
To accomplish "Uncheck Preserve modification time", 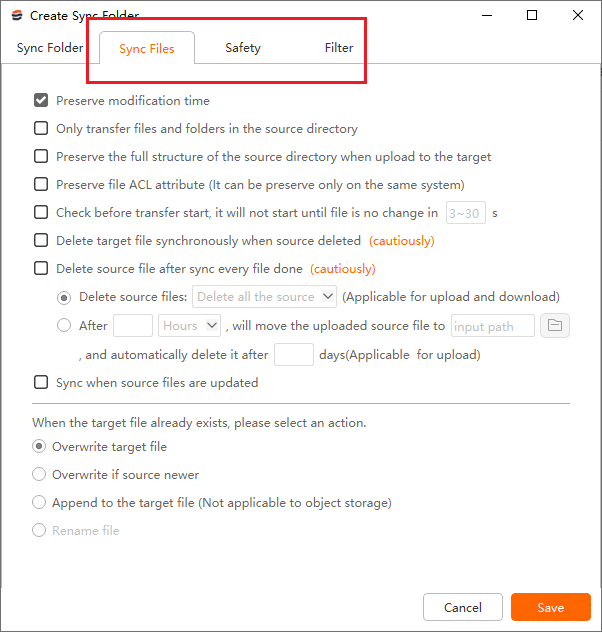I will click(41, 101).
